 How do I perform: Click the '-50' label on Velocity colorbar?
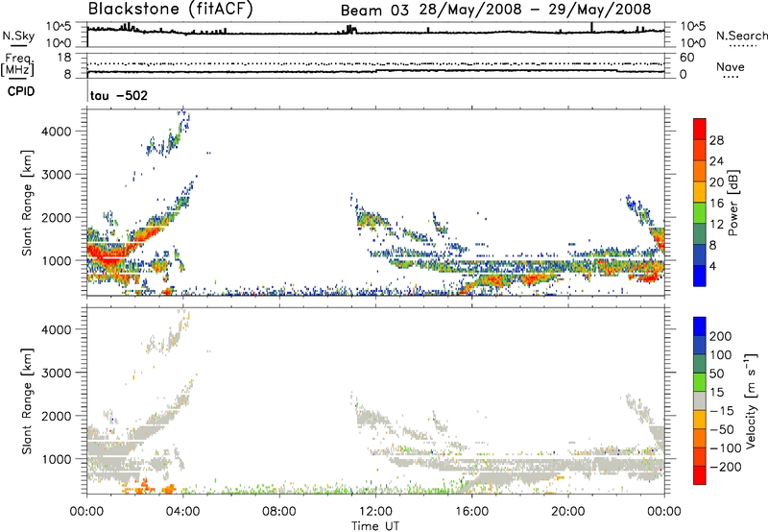[x=722, y=429]
